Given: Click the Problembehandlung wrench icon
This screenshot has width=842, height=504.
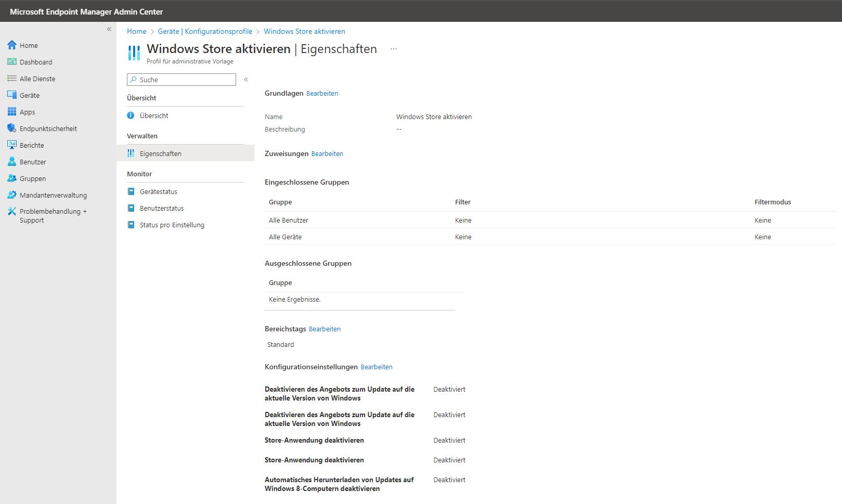Looking at the screenshot, I should (12, 212).
